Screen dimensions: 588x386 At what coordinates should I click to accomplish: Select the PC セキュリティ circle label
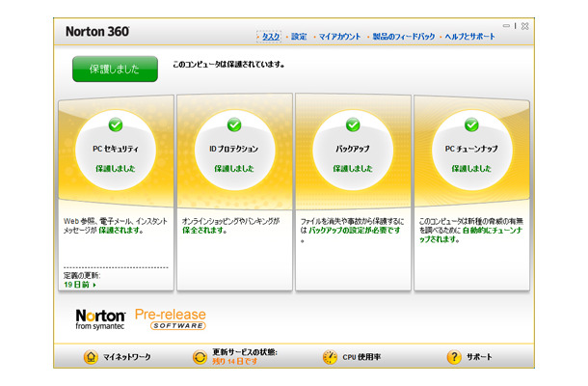pyautogui.click(x=116, y=149)
